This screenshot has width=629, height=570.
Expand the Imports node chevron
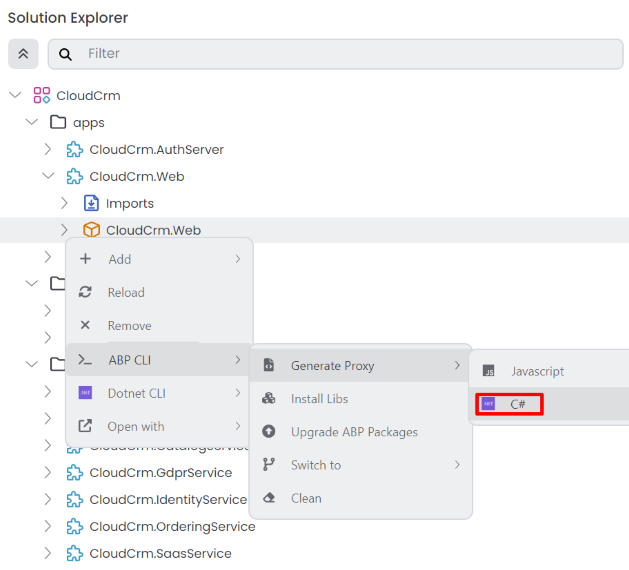65,203
